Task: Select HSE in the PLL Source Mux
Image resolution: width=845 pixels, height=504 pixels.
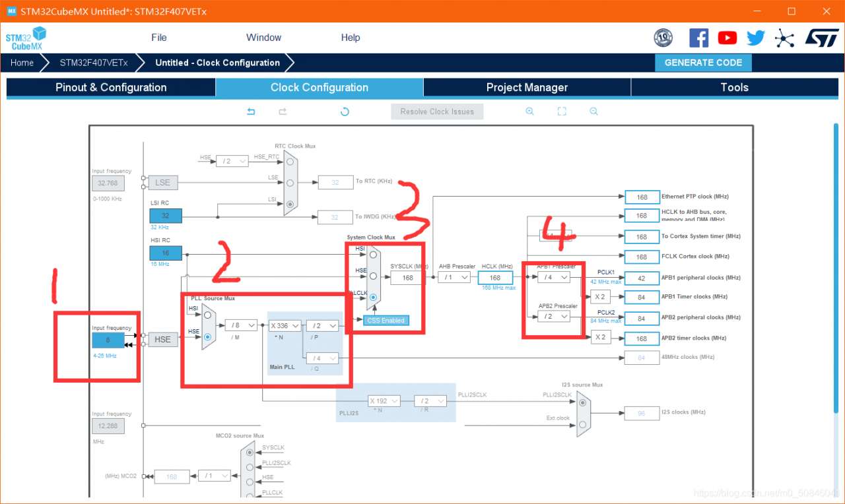Action: 207,336
